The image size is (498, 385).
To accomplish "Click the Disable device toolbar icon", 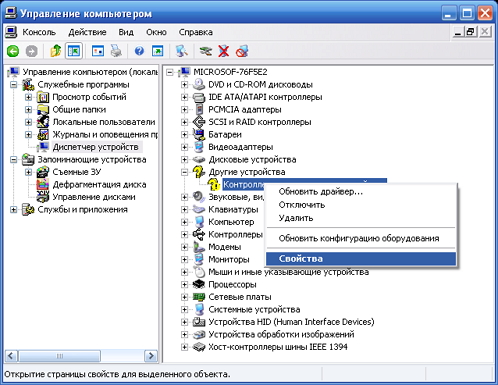I will click(242, 51).
